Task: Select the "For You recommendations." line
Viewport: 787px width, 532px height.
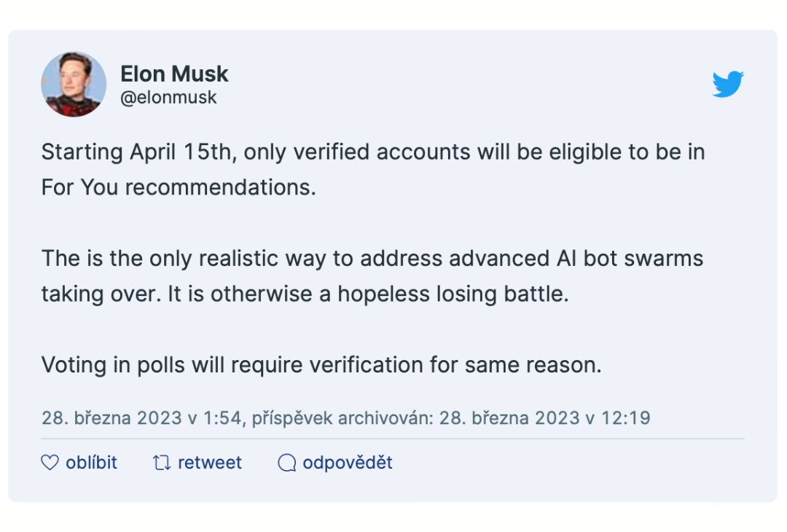Action: pos(179,187)
